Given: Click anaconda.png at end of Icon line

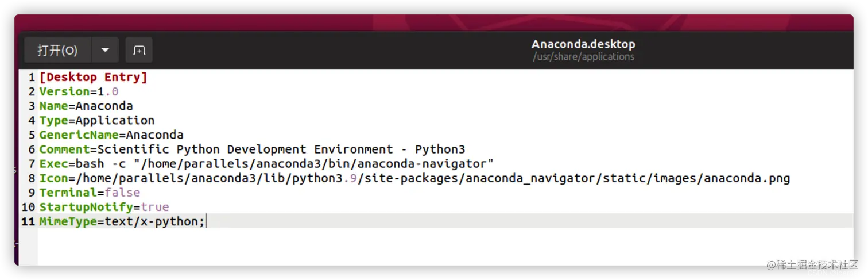Looking at the screenshot, I should (x=747, y=178).
